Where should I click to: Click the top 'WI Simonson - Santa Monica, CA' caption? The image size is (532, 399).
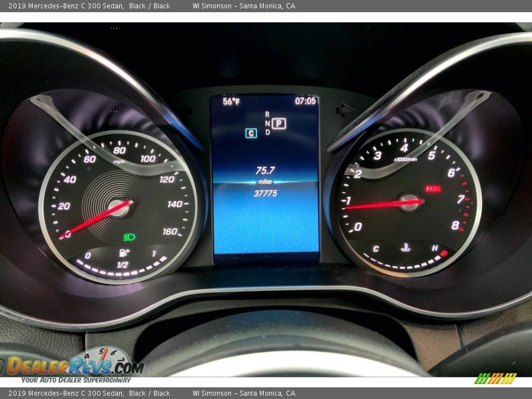tap(244, 6)
